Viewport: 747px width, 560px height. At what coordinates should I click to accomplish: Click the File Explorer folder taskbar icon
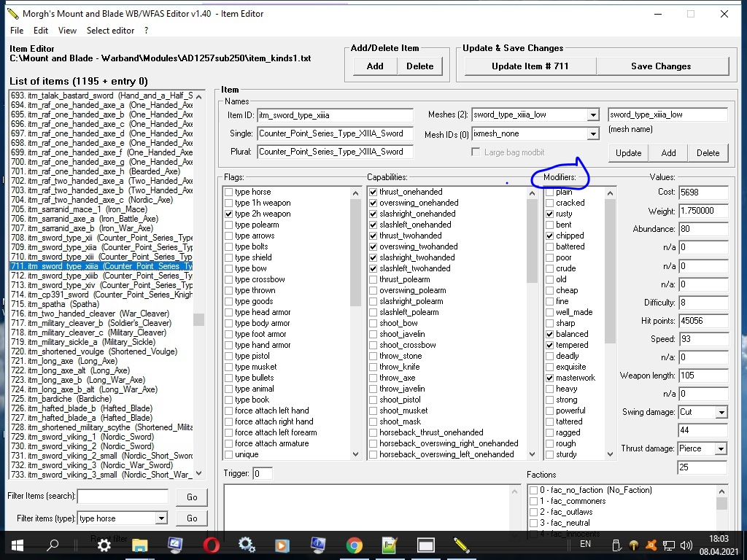(139, 545)
